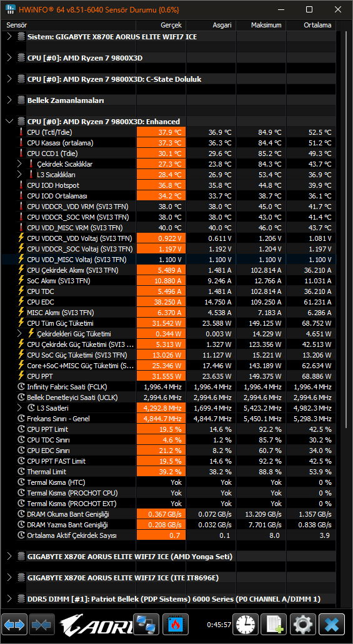Expand the Çekirdek Sıcaklıklar sub-rows
This screenshot has width=353, height=644.
coord(19,164)
